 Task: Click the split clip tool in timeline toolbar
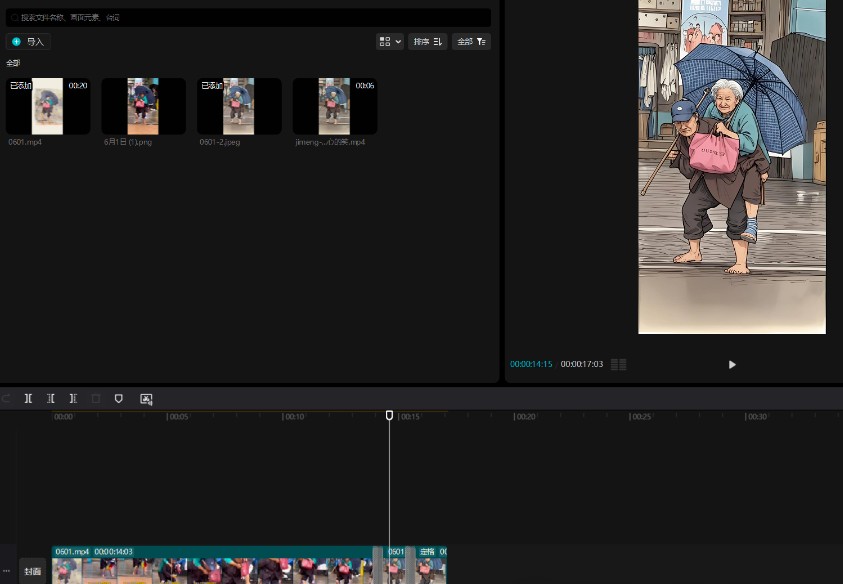(28, 398)
